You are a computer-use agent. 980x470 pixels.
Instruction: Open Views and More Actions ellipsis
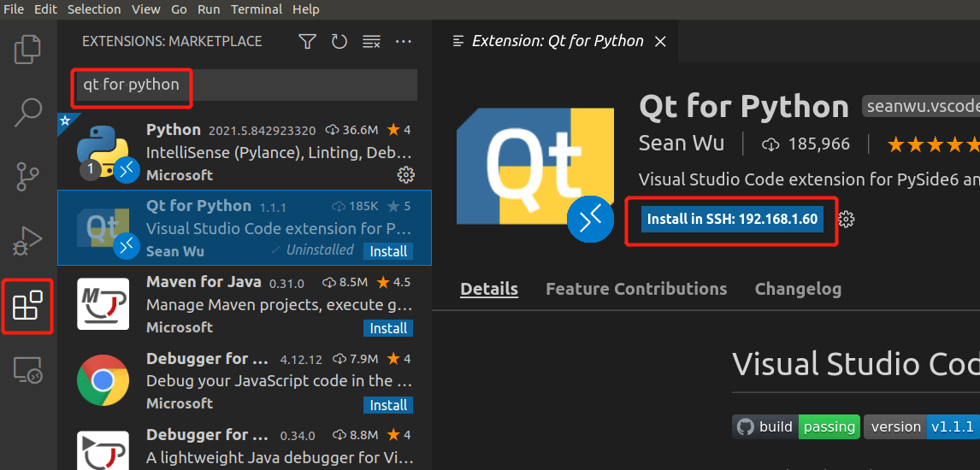pyautogui.click(x=404, y=42)
